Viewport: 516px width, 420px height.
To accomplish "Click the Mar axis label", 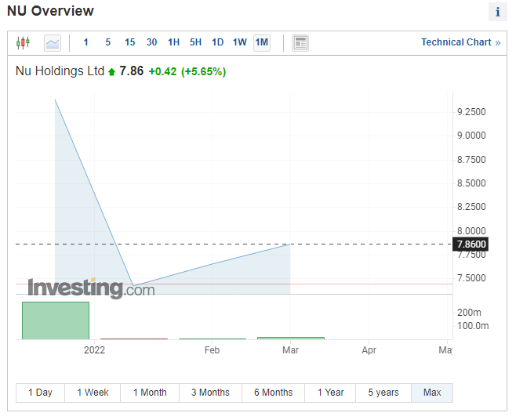I will (x=291, y=350).
